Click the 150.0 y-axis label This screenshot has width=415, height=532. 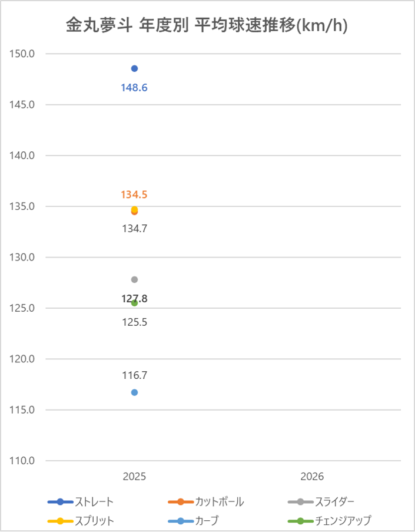23,54
